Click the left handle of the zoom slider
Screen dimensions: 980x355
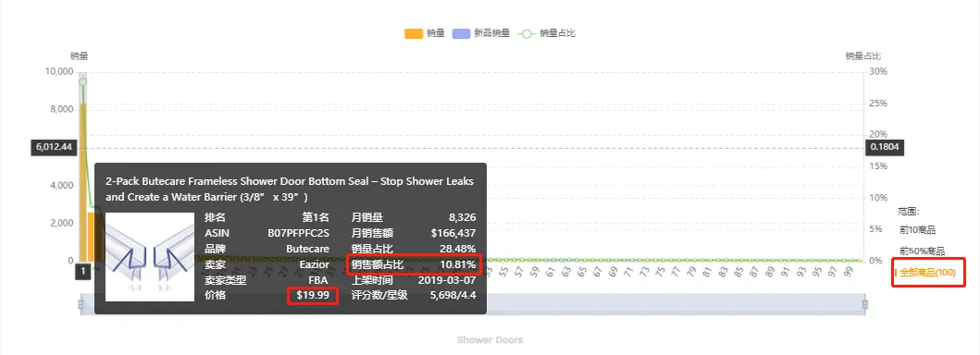coord(81,304)
